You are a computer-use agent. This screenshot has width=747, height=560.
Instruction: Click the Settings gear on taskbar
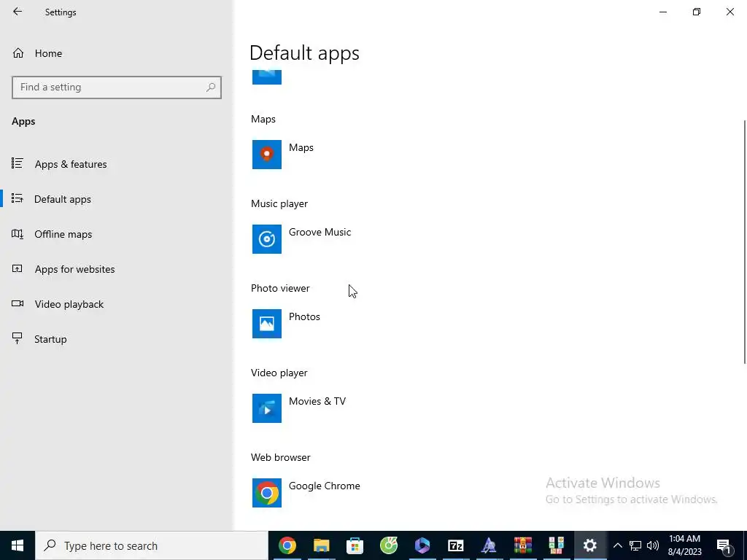coord(589,545)
